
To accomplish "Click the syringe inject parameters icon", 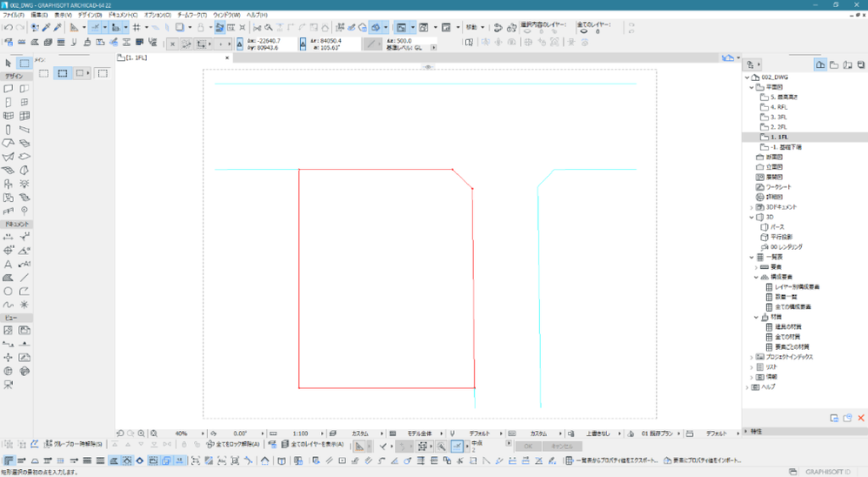I will coord(57,27).
